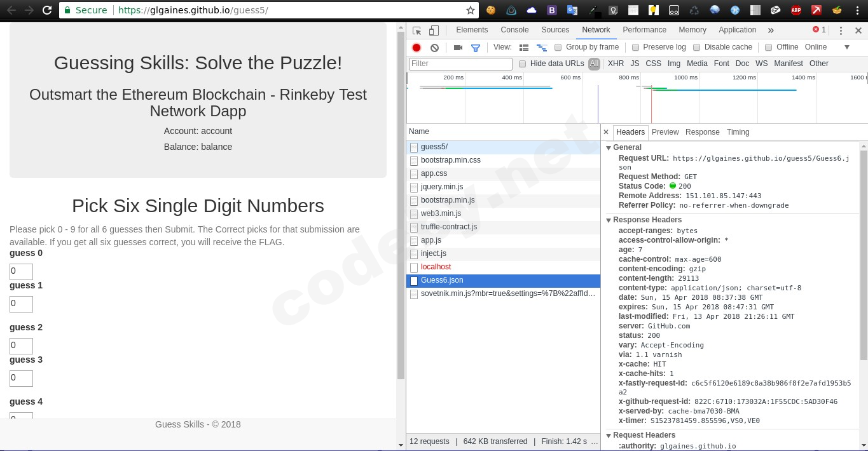Open the Adblock Plus ABP extension
This screenshot has height=451, width=868.
tap(796, 10)
